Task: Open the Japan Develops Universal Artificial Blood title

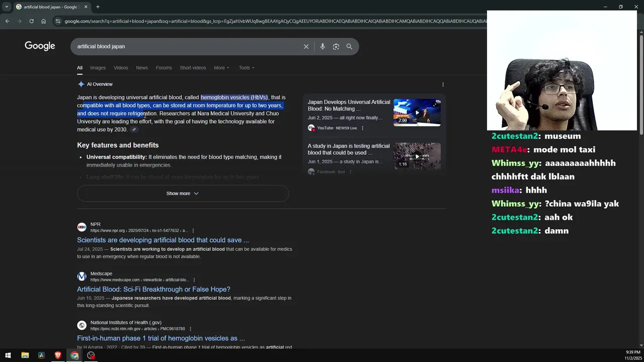Action: (349, 106)
